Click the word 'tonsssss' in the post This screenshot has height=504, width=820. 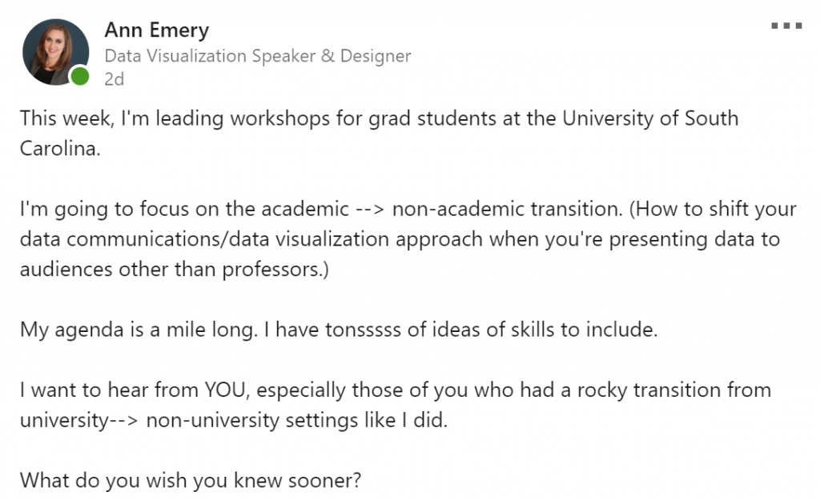[364, 330]
